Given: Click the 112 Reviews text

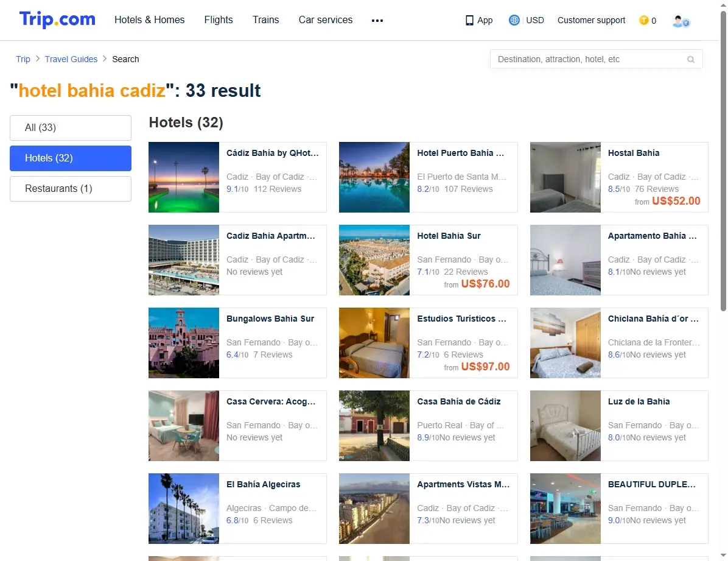Looking at the screenshot, I should tap(277, 189).
